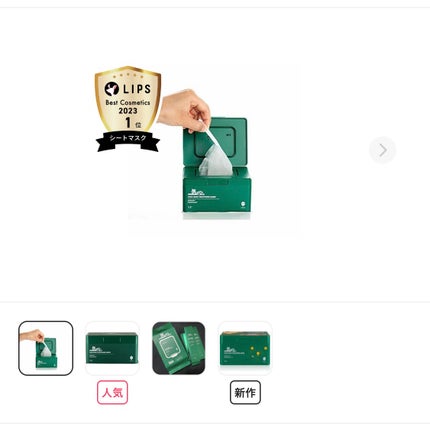Select the thumbnail with hand pulling mask

[x=46, y=348]
